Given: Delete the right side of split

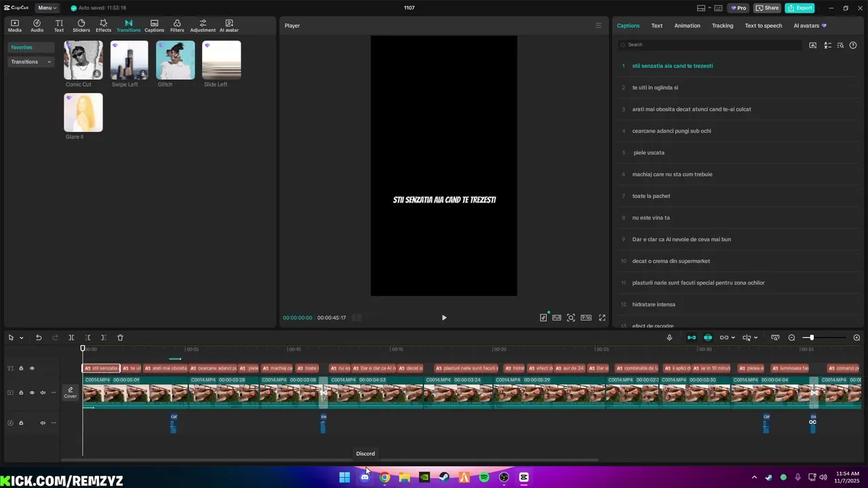Looking at the screenshot, I should pyautogui.click(x=103, y=338).
